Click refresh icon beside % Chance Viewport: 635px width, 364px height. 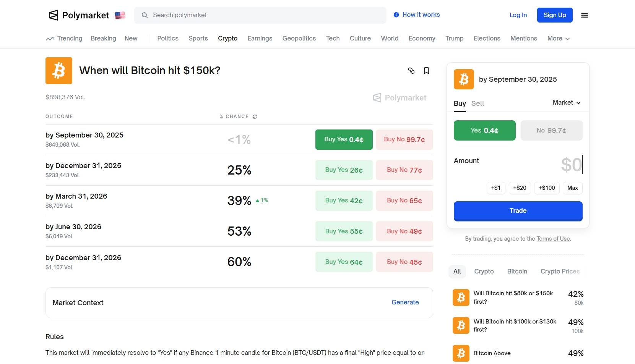255,116
